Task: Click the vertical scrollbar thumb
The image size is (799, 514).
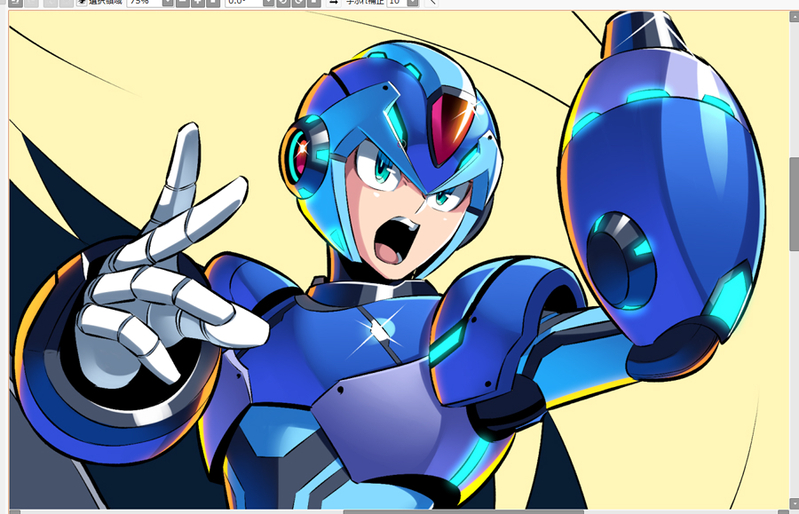Action: coord(794,204)
